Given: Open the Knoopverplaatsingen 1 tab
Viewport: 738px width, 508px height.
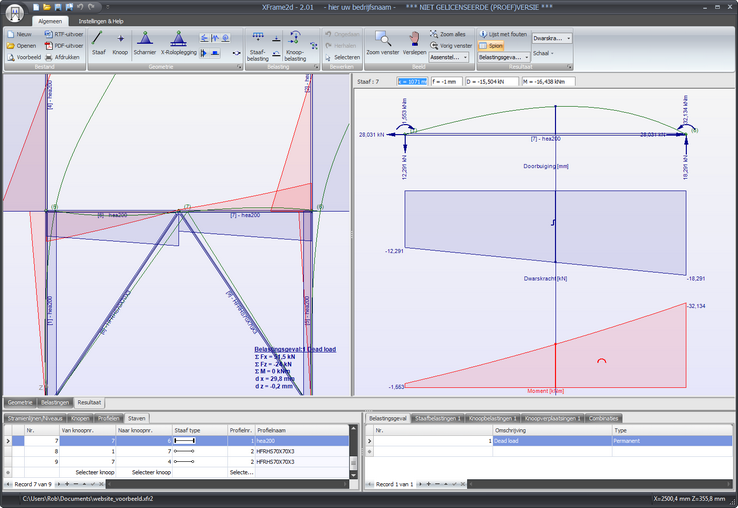Looking at the screenshot, I should click(x=553, y=418).
